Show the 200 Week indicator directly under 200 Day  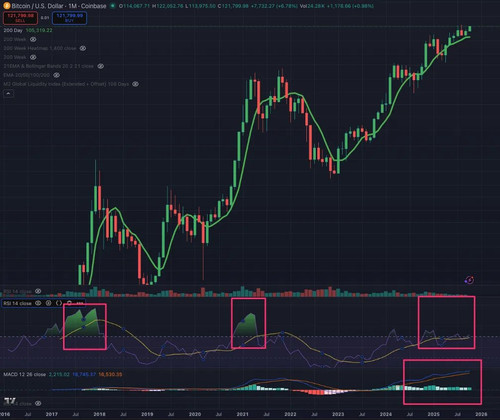pos(33,39)
